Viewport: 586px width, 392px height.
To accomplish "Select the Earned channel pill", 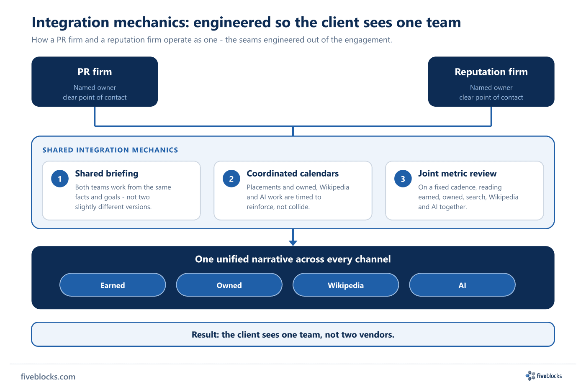I will coord(113,285).
